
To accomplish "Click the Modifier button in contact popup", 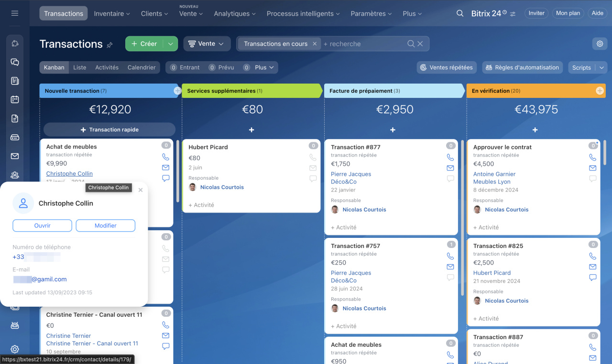I will coord(105,225).
